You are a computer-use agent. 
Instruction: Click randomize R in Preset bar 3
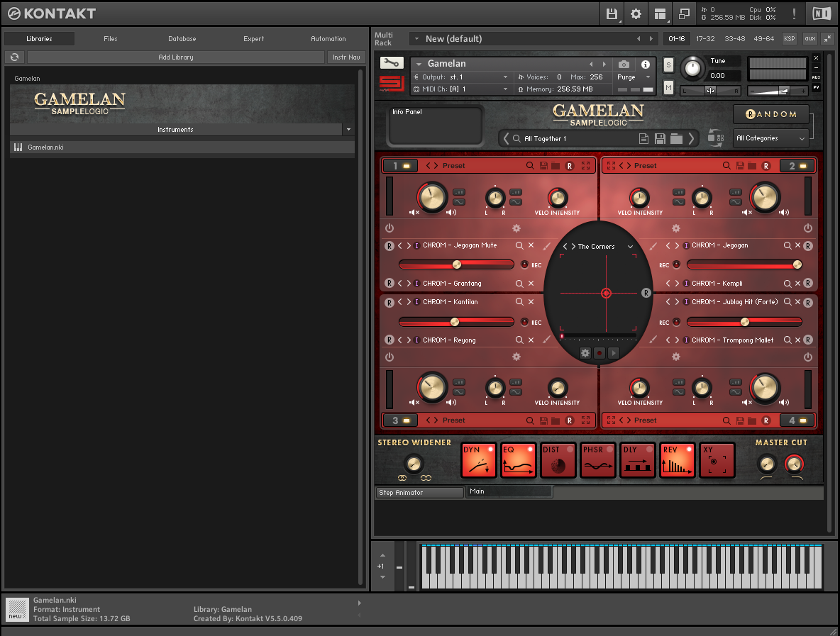[x=570, y=420]
